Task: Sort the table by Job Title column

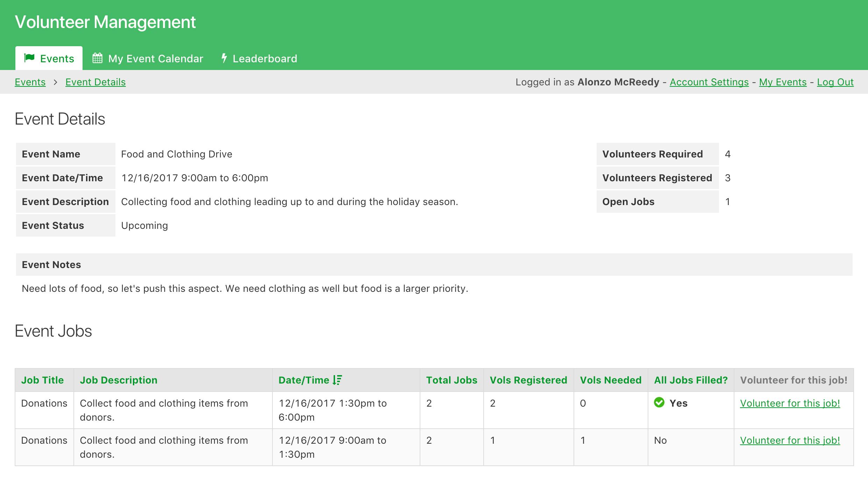Action: tap(43, 380)
